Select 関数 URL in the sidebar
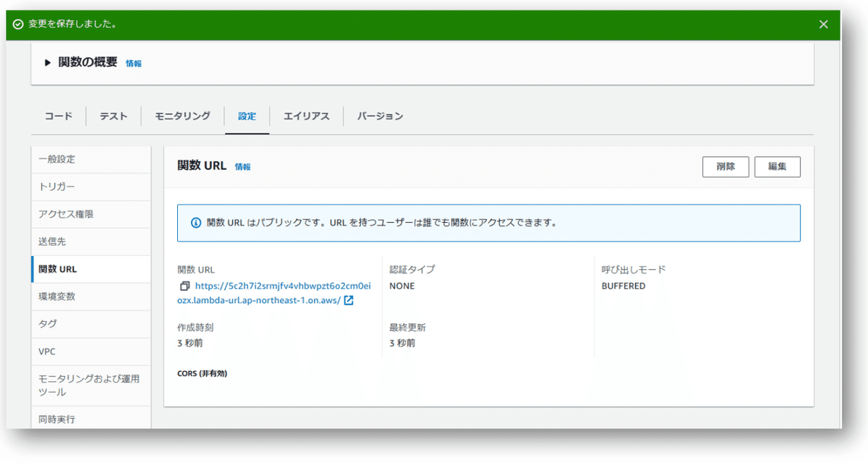 tap(91, 269)
